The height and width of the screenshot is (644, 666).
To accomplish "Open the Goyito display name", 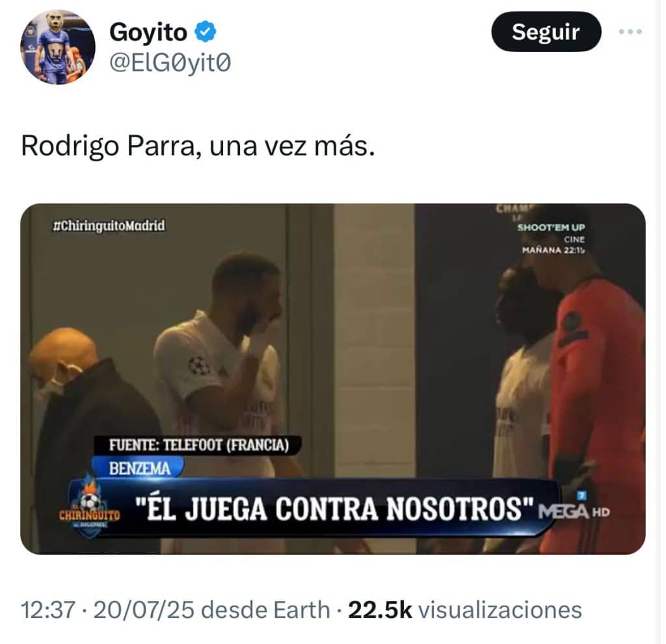I will [148, 32].
